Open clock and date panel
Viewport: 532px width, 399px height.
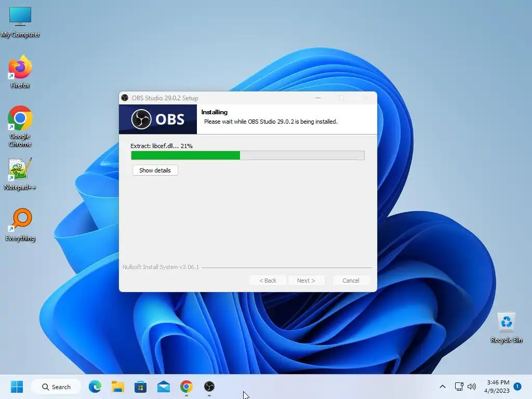497,387
